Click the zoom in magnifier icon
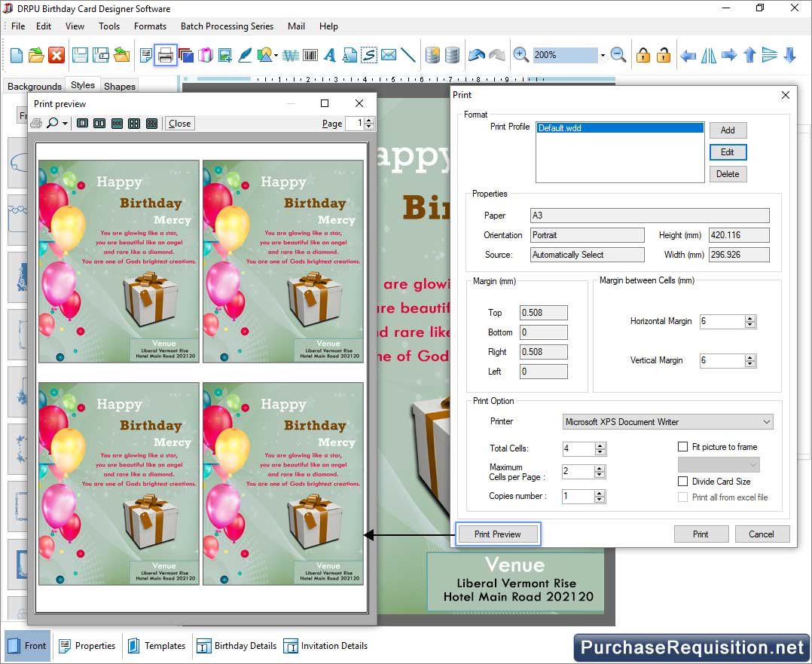The width and height of the screenshot is (812, 664). point(520,55)
